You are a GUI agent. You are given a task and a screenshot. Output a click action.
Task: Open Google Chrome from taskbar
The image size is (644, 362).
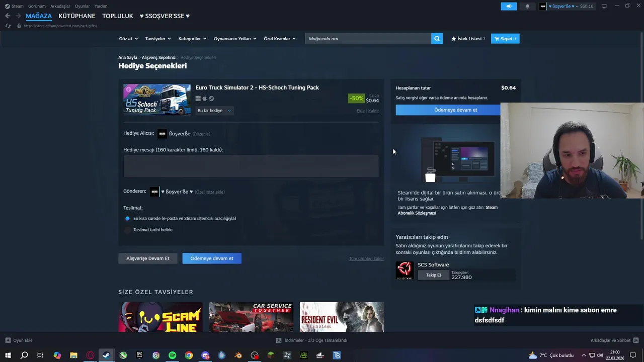point(189,355)
